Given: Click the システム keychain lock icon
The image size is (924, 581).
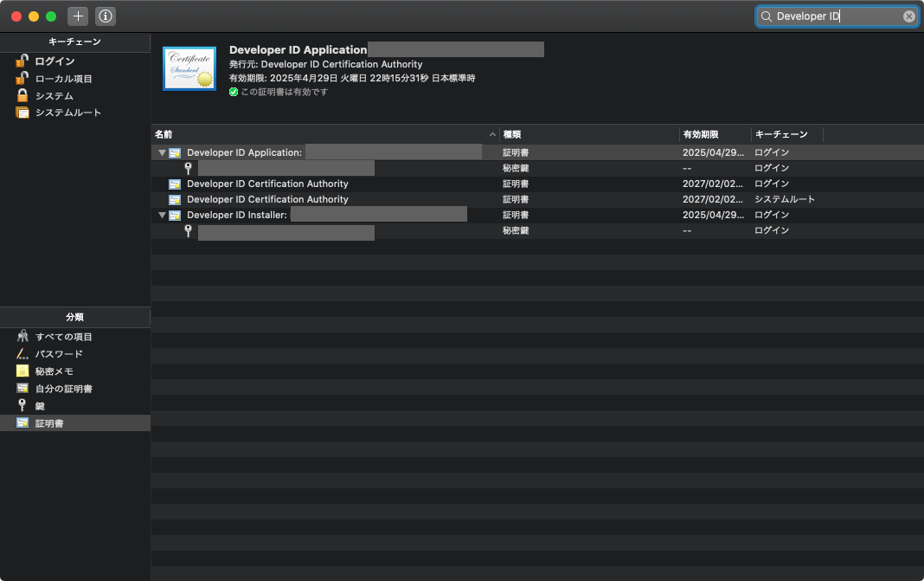Looking at the screenshot, I should coord(22,96).
